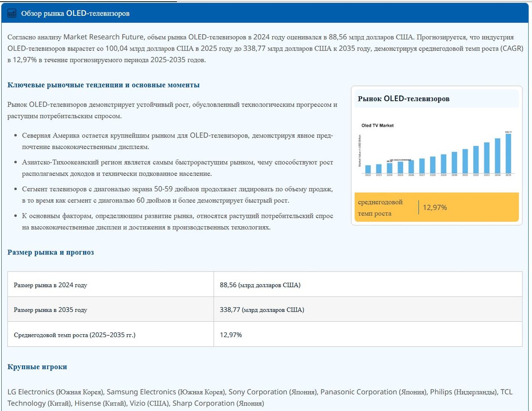Select the 'Размер рынка и прогноз' heading
532x411 pixels.
(x=51, y=252)
